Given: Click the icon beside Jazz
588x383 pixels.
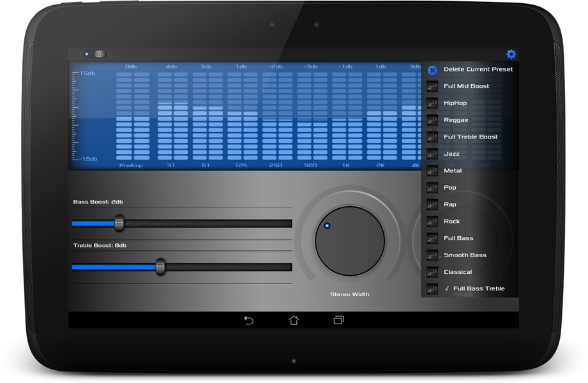Looking at the screenshot, I should coord(432,154).
